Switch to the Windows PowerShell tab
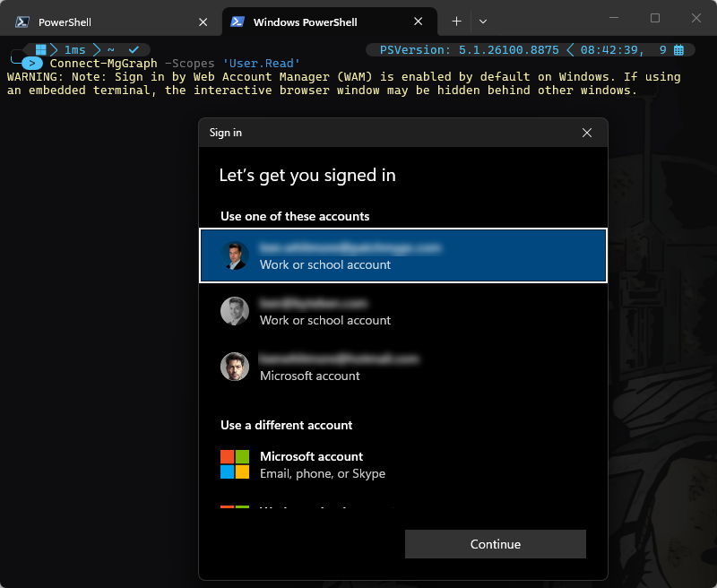Viewport: 717px width, 588px height. pyautogui.click(x=329, y=22)
